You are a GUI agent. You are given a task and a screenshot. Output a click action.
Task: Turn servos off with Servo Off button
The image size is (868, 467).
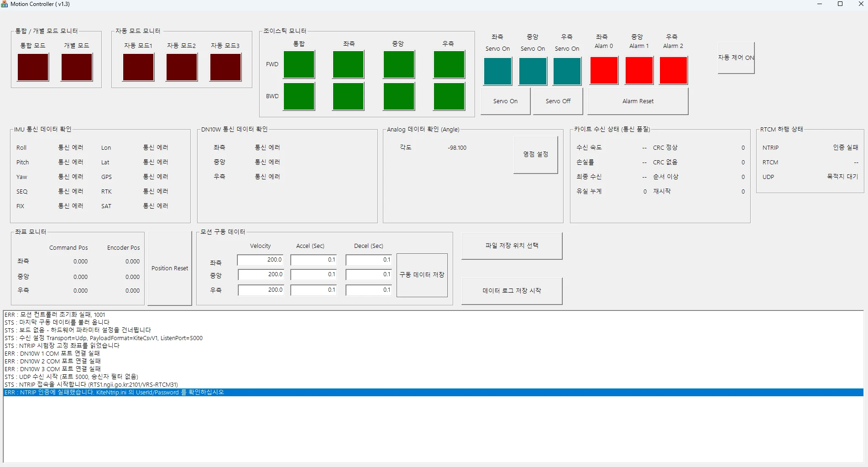point(558,101)
